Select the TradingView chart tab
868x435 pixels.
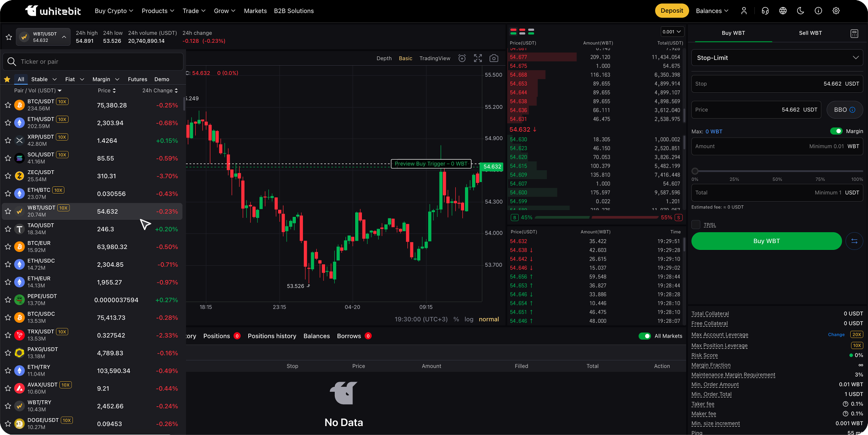[434, 58]
